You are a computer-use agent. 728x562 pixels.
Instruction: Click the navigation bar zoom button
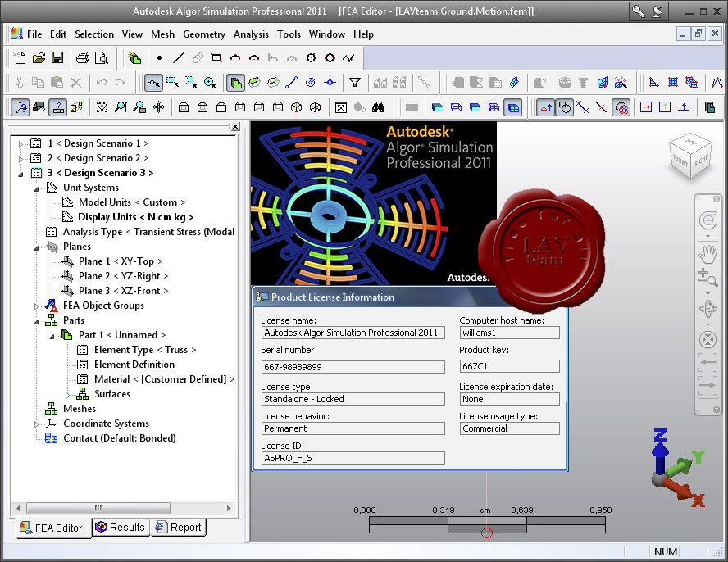(x=708, y=278)
